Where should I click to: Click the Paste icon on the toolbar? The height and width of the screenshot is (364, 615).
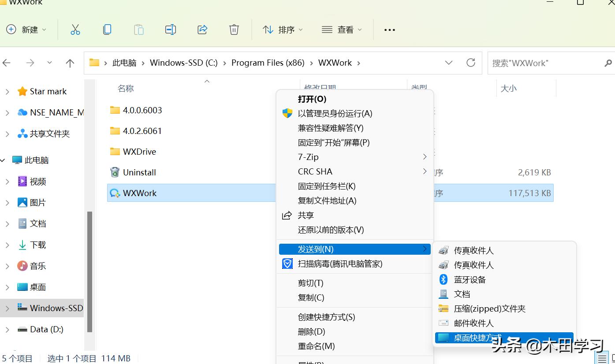coord(138,30)
